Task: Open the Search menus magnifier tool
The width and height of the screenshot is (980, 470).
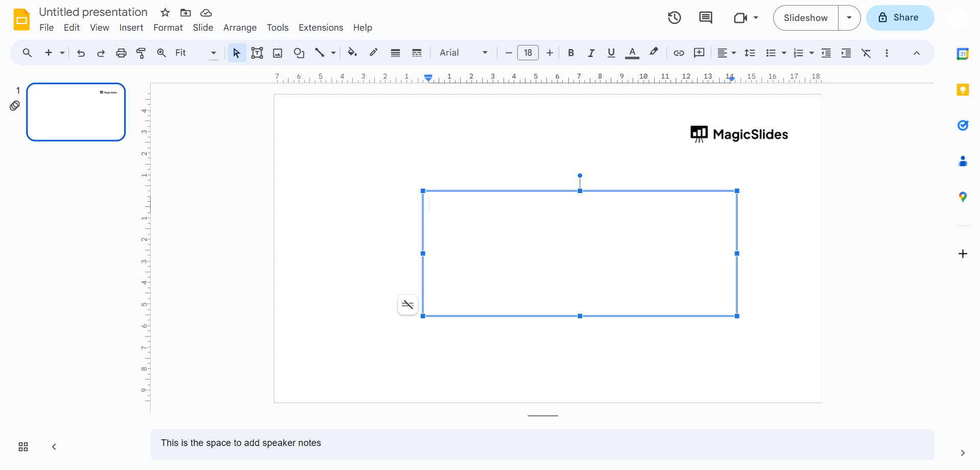Action: tap(27, 53)
